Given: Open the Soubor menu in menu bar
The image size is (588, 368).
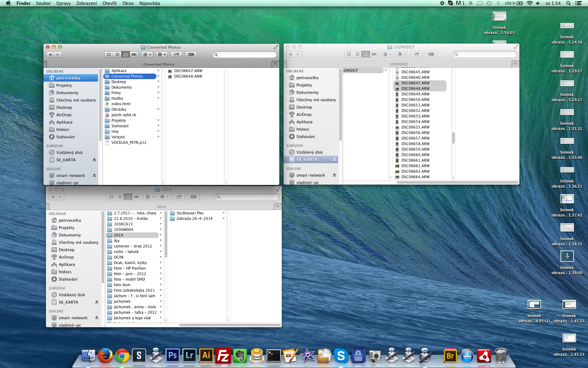Looking at the screenshot, I should [43, 3].
